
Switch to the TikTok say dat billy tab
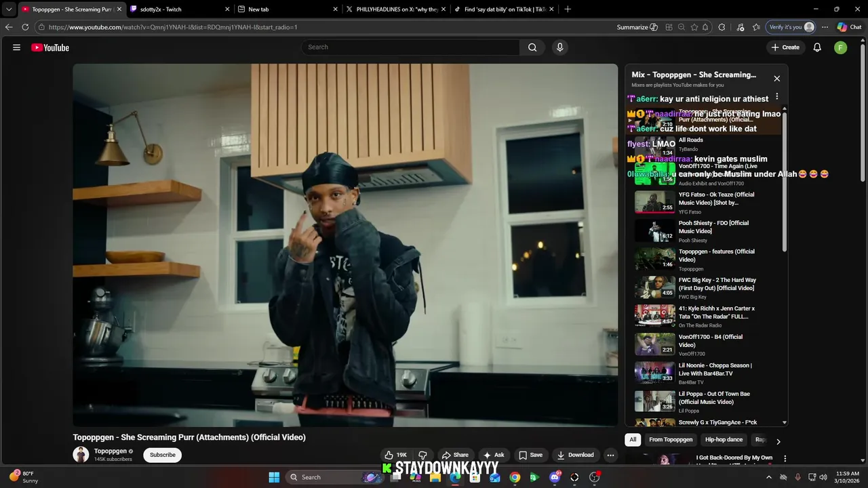505,9
